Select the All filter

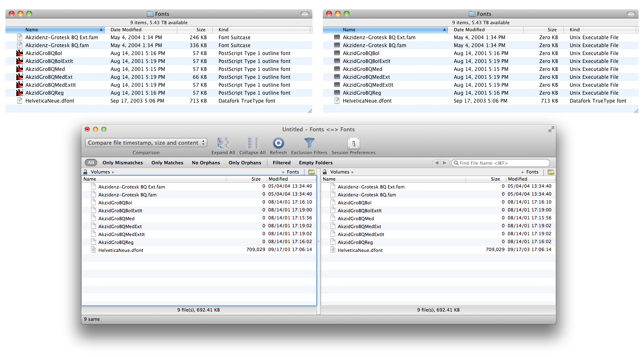91,163
